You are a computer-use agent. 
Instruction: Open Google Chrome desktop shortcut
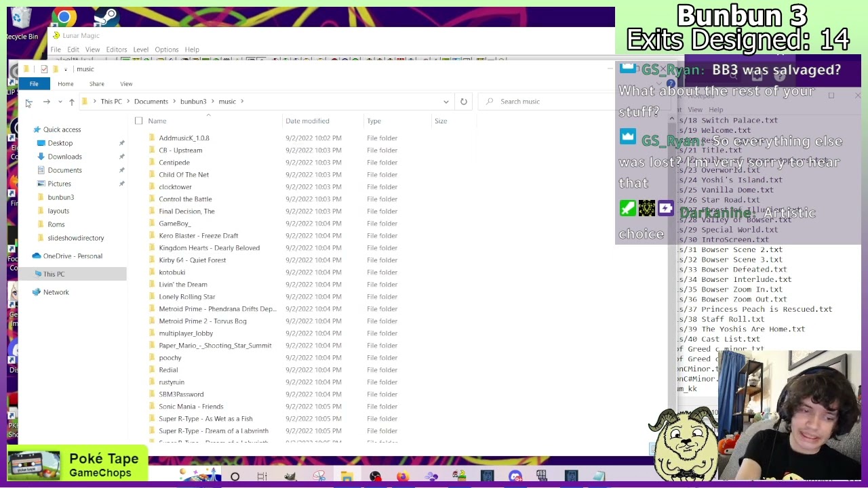tap(64, 17)
